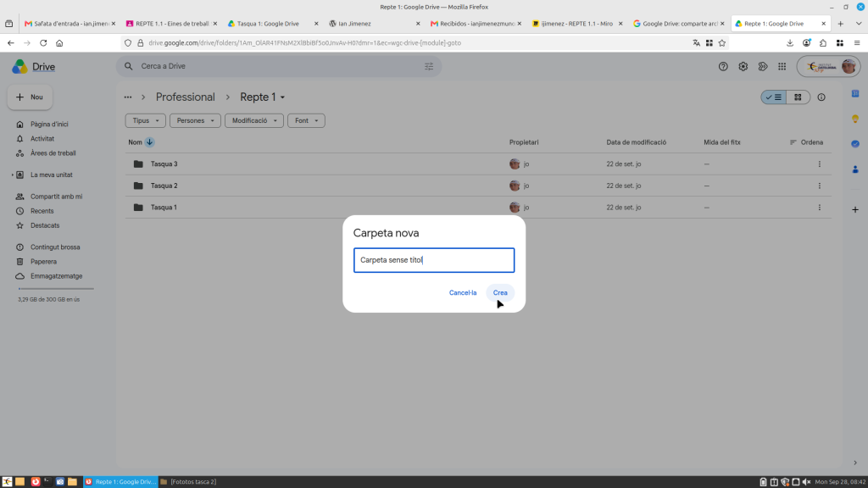
Task: Open Activitat in sidebar
Action: tap(42, 139)
